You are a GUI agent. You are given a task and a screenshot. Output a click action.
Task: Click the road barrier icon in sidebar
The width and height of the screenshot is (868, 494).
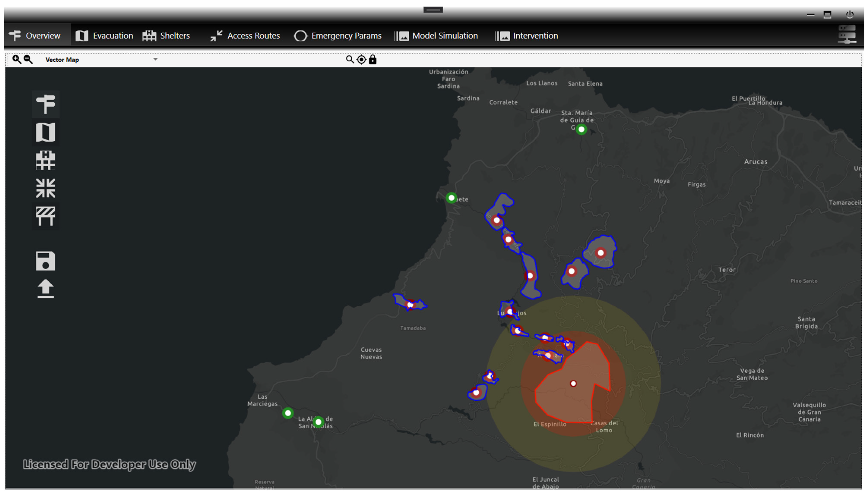point(46,216)
